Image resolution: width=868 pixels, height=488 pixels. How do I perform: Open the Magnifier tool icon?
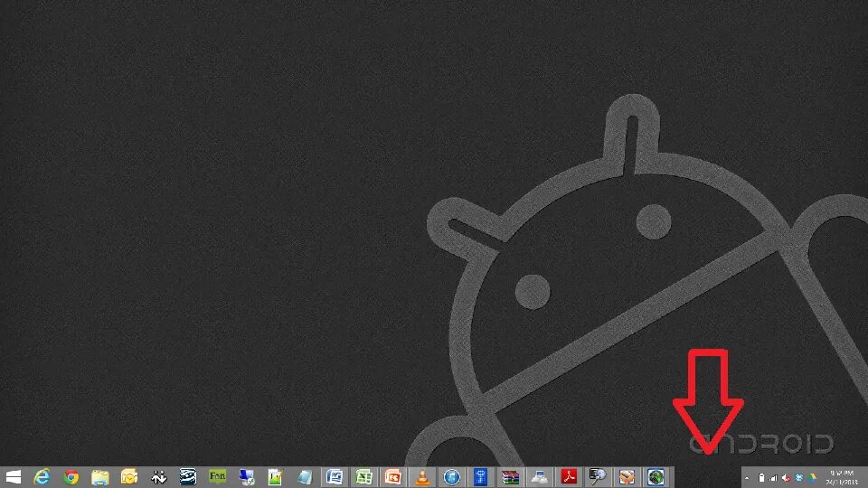click(598, 477)
